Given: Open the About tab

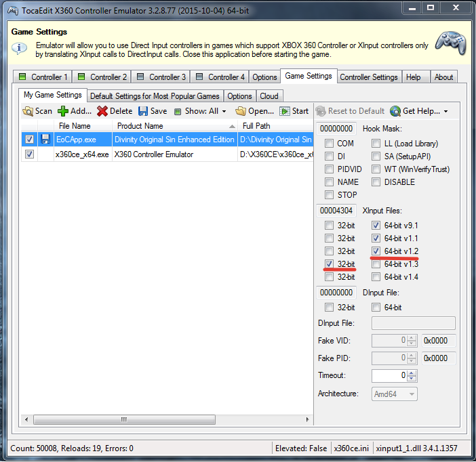Looking at the screenshot, I should point(443,77).
